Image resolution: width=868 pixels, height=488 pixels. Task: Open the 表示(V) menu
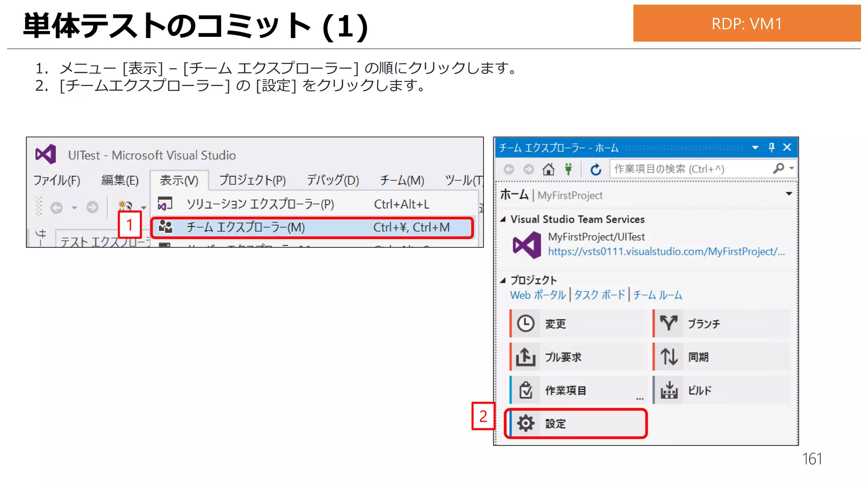pyautogui.click(x=179, y=180)
